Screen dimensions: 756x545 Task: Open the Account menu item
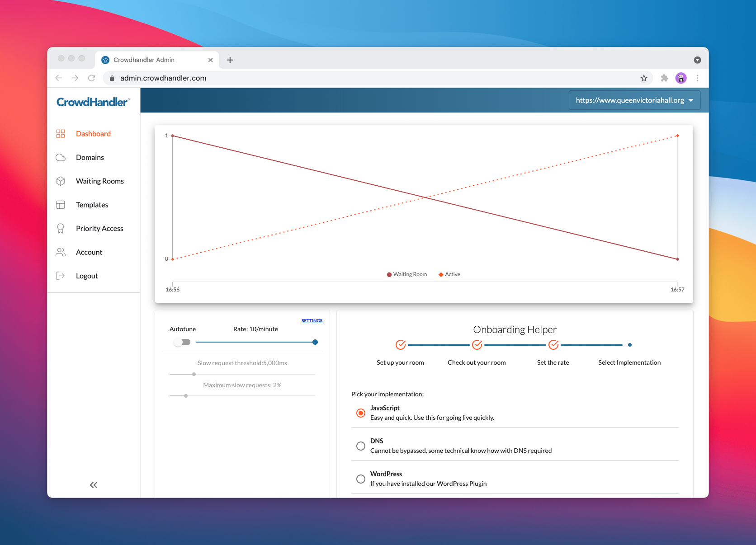89,252
